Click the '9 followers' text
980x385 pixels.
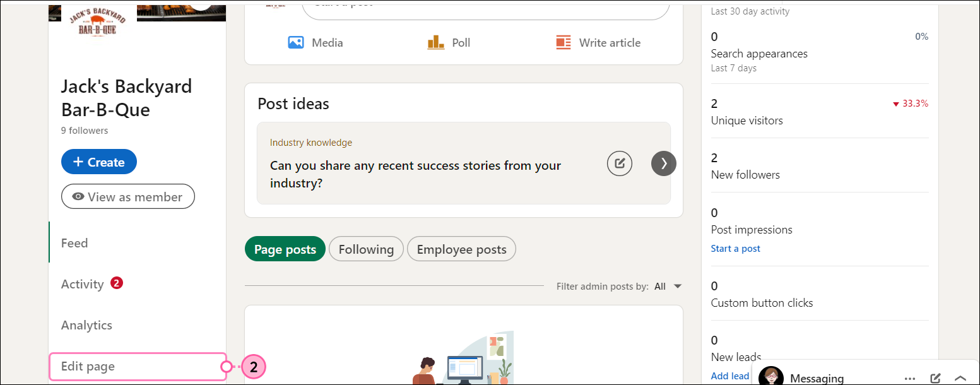point(85,131)
